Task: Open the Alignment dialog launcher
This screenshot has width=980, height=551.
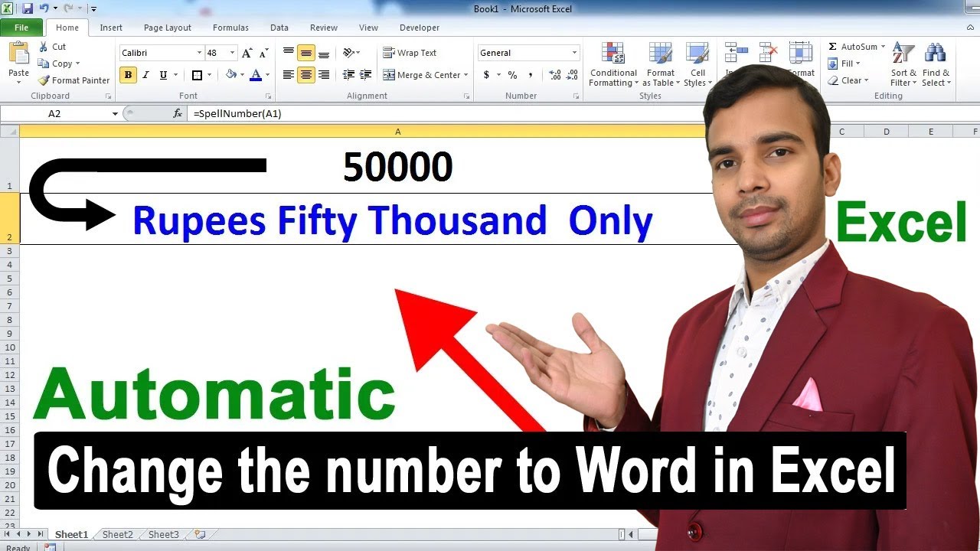Action: 466,96
